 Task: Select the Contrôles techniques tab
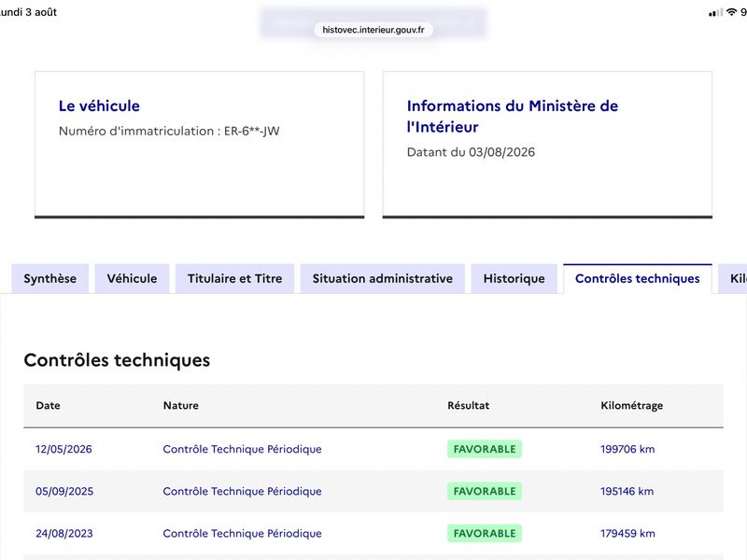pos(638,278)
